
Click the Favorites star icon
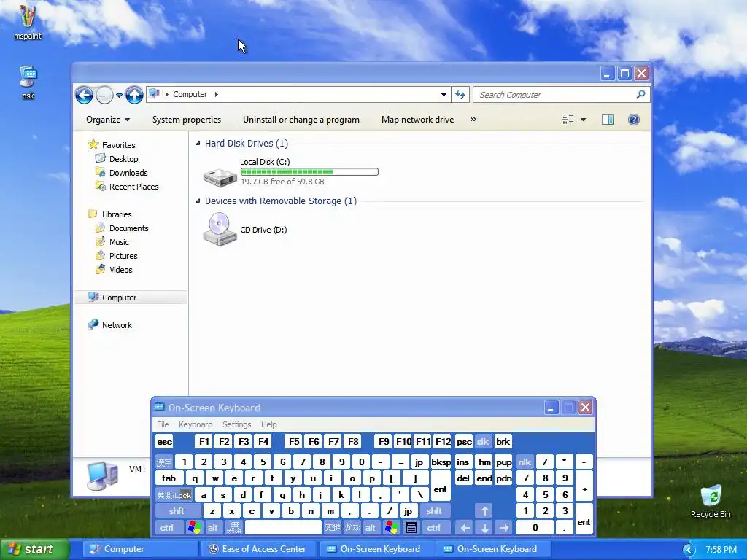93,144
